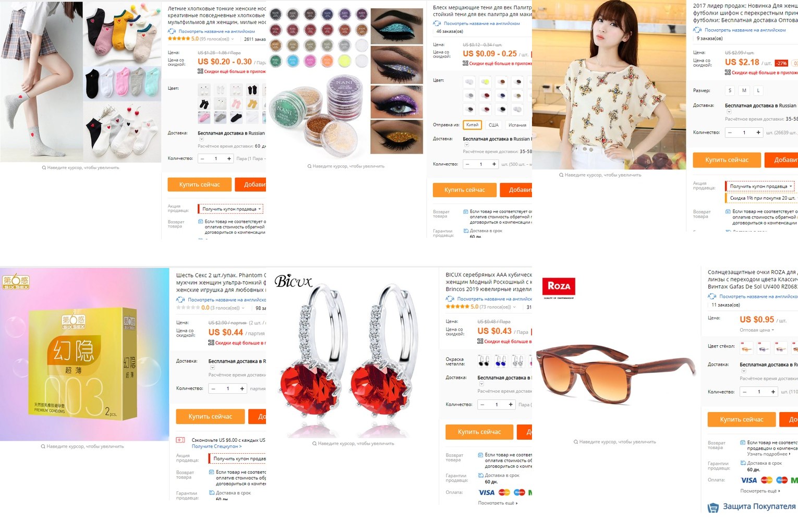
Task: Open the Оптовая цена dropdown for sunglasses
Action: click(757, 330)
